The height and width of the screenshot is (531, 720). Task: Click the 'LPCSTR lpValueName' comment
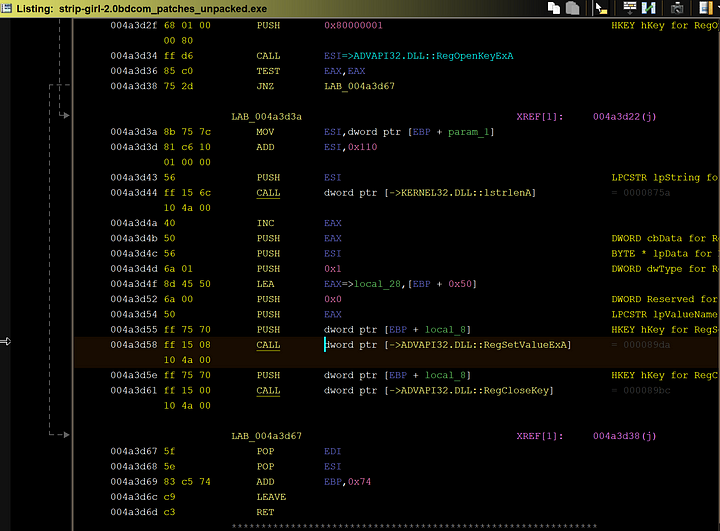coord(665,314)
